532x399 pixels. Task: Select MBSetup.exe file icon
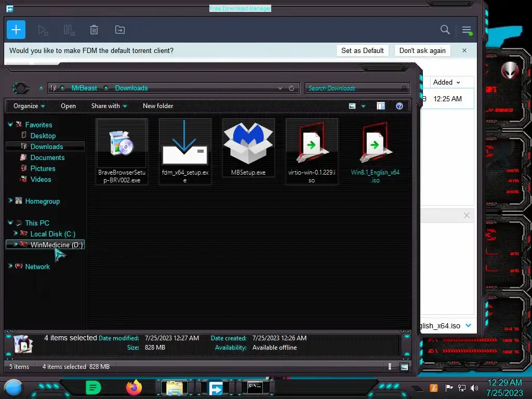tap(248, 148)
